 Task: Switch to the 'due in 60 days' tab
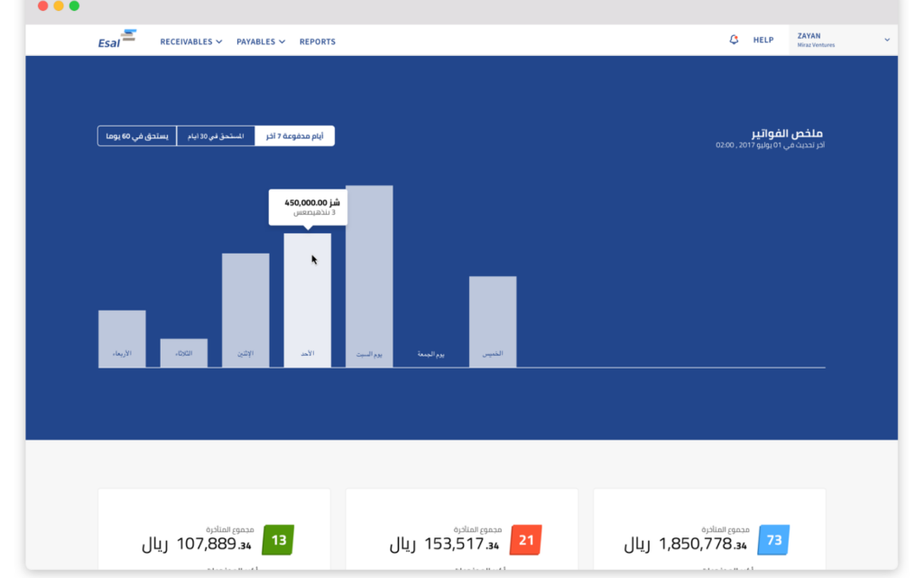[137, 136]
